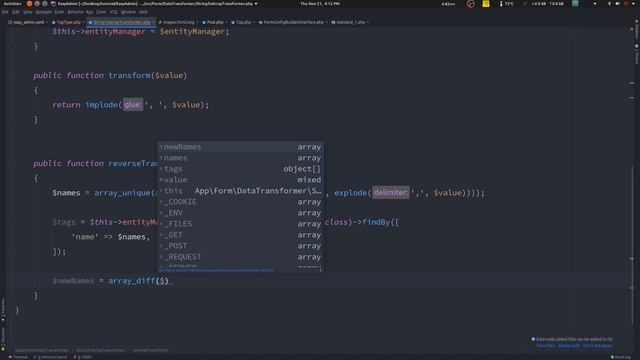The height and width of the screenshot is (360, 640).
Task: Click Don't Ask Again link
Action: coord(597,346)
